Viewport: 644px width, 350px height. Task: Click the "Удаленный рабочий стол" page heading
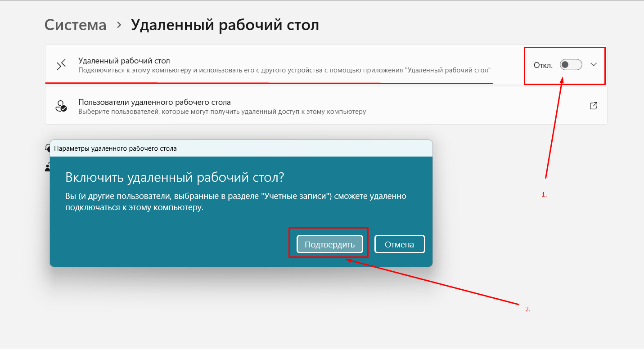click(x=225, y=25)
